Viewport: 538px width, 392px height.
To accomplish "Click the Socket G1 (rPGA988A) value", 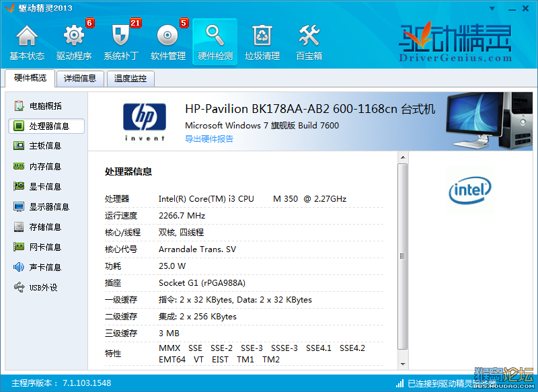I will tap(202, 282).
